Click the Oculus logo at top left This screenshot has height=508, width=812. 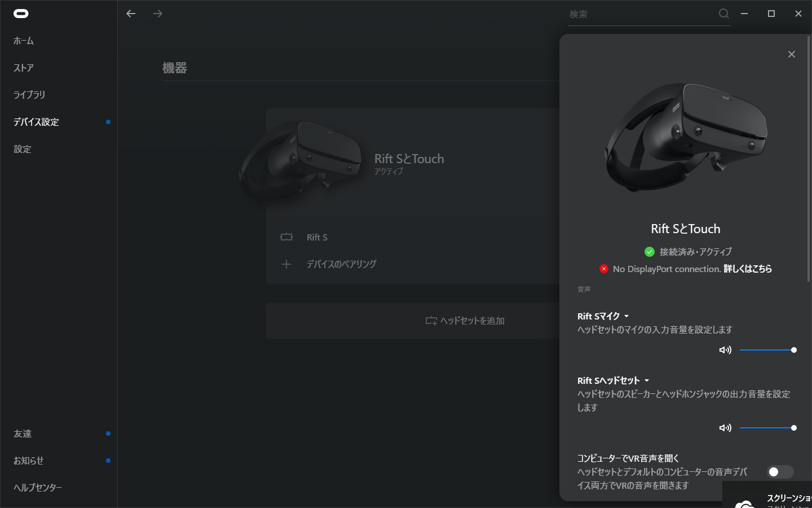coord(20,14)
